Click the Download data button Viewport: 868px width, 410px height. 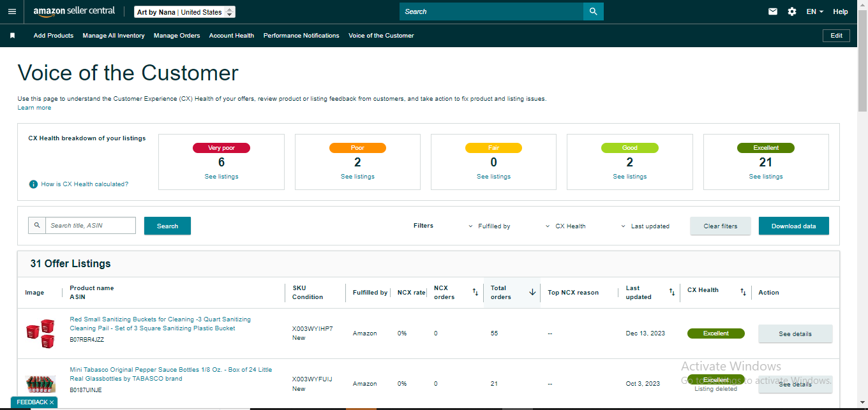794,226
